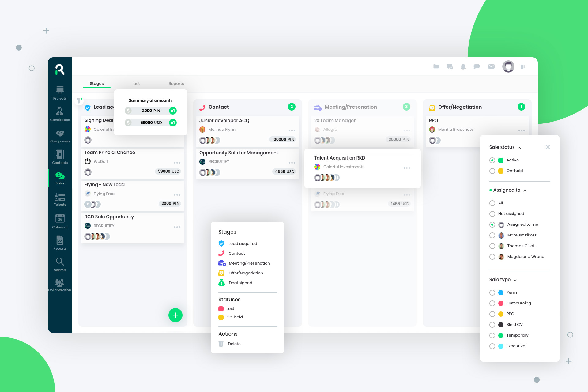This screenshot has height=392, width=588.
Task: Collapse the Assigned to section
Action: click(x=525, y=190)
